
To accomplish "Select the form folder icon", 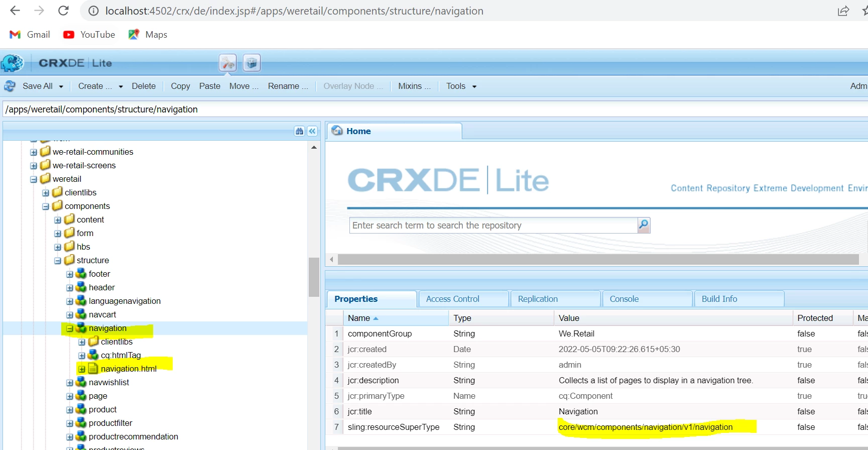I will (x=70, y=233).
